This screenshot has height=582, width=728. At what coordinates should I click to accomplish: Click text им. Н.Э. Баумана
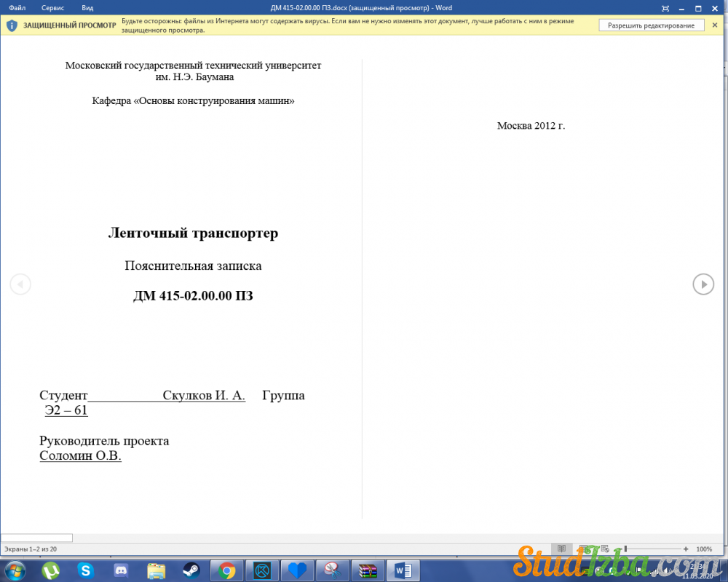coord(194,77)
